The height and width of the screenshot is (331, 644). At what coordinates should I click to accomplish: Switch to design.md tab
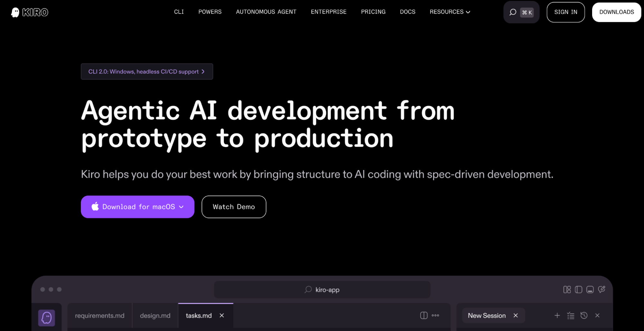155,316
